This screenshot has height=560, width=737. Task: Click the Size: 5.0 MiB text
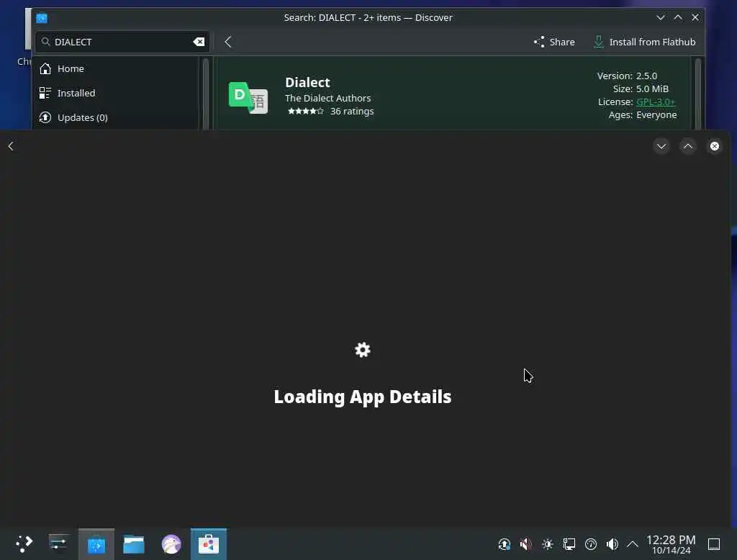(640, 89)
